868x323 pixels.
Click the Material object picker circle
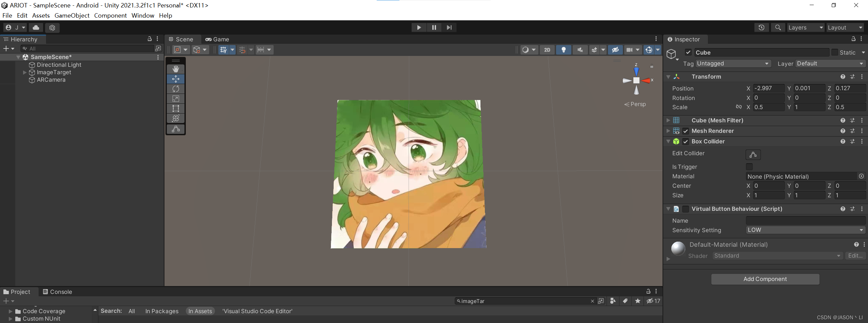point(861,176)
